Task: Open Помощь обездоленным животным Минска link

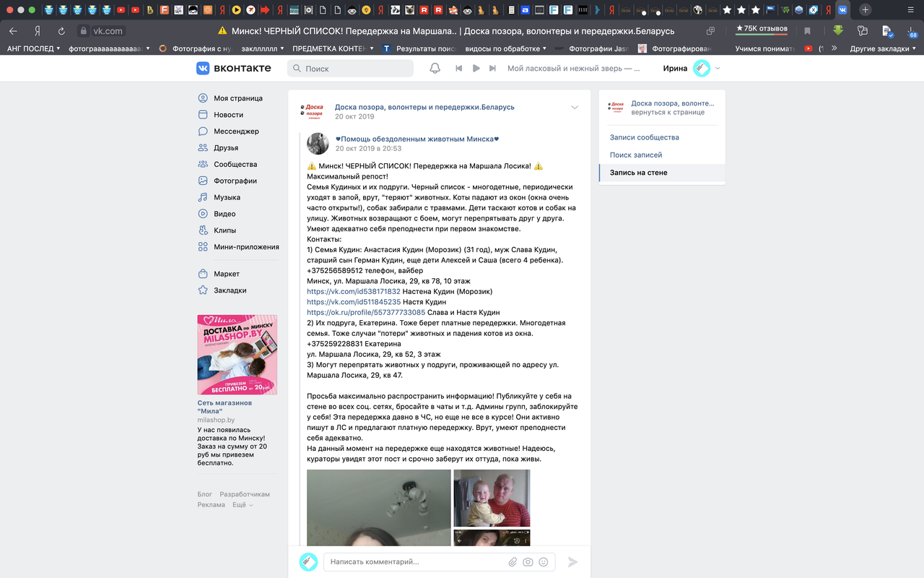Action: [x=417, y=139]
